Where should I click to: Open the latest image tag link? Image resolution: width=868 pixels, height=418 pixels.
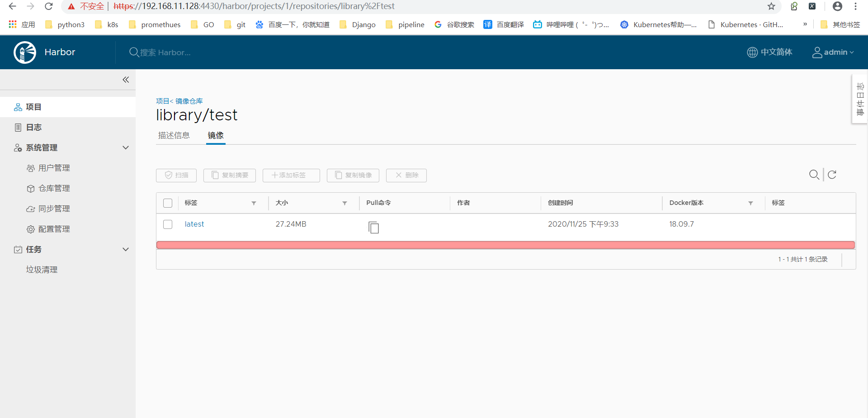[x=194, y=224]
